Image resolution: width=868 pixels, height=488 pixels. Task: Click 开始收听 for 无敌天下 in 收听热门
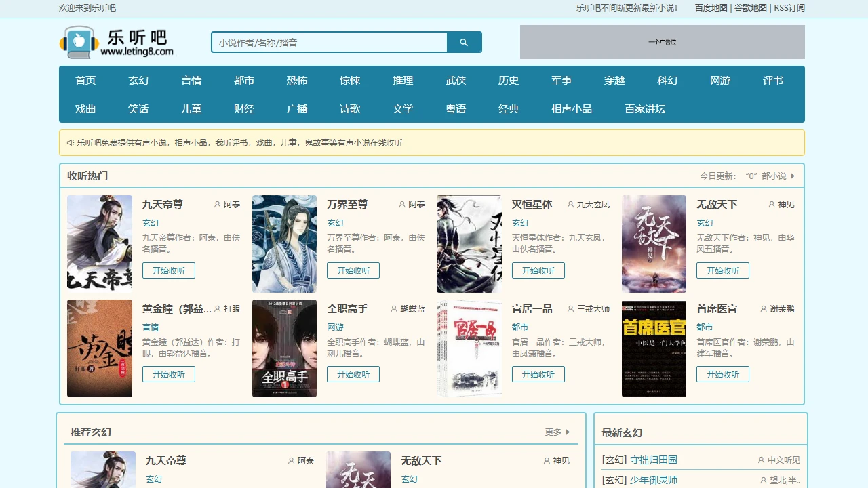tap(723, 270)
